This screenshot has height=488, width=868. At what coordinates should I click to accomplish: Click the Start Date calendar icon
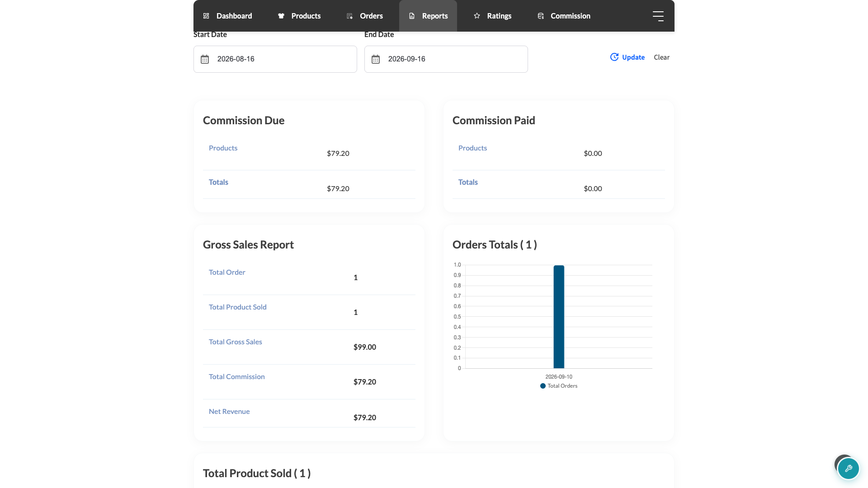205,59
